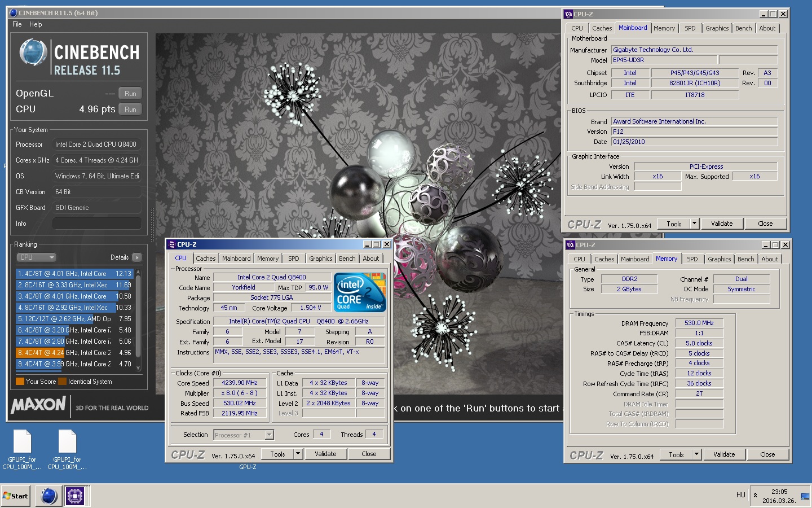812x508 pixels.
Task: Click Validate in the CPU tab CPU-Z window
Action: pos(325,454)
